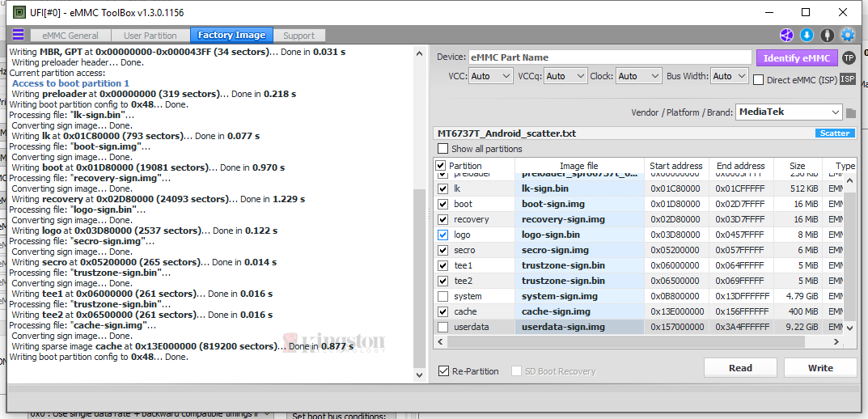Open the purple hamburger main menu
868x419 pixels.
pyautogui.click(x=18, y=35)
